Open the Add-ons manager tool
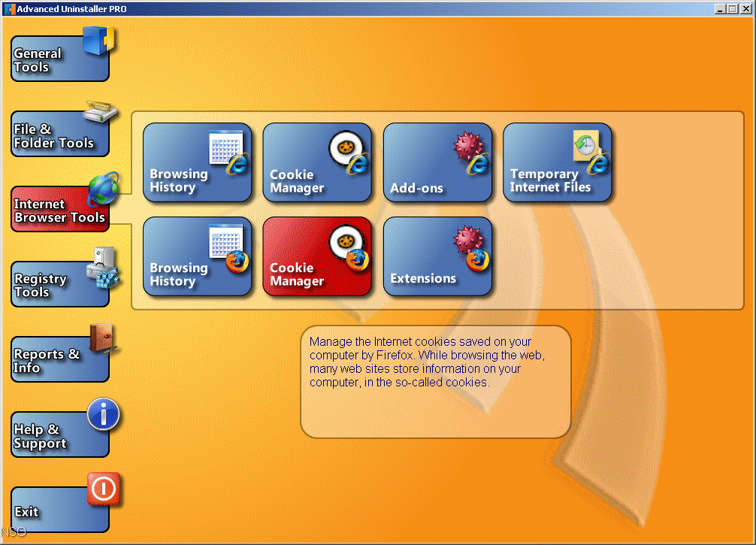756x545 pixels. 437,162
